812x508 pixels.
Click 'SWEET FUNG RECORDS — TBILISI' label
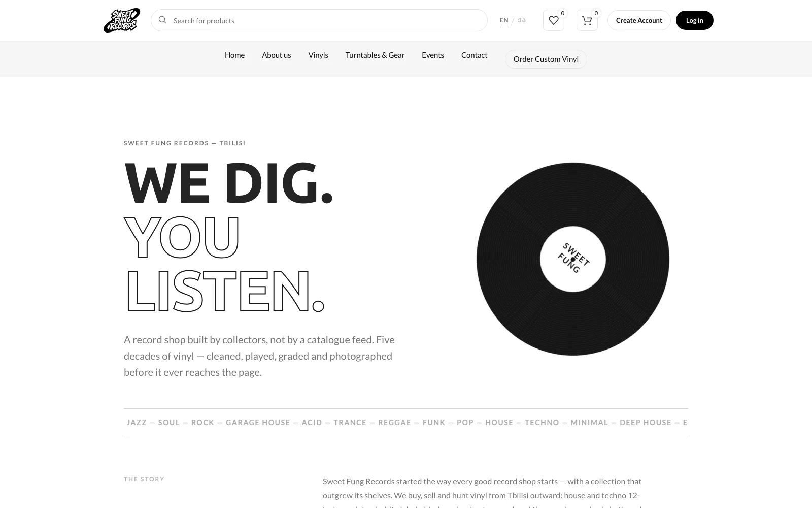[x=185, y=143]
